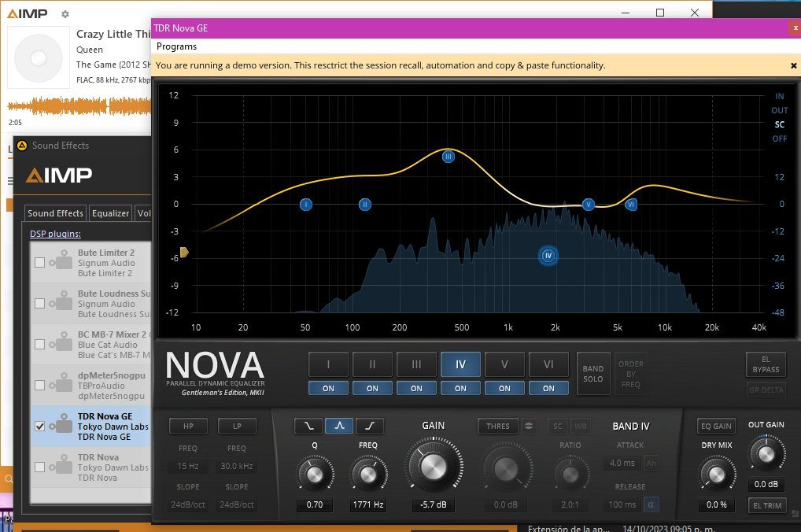Select EQ band node I on the graph

coord(305,205)
